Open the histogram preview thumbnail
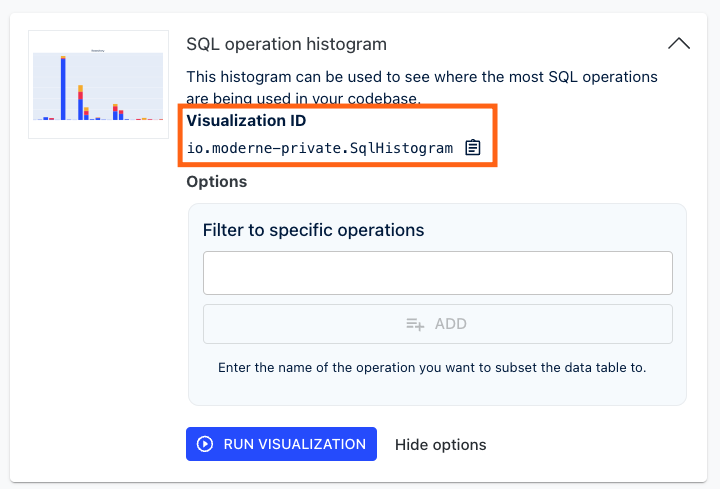This screenshot has height=489, width=720. pos(98,84)
